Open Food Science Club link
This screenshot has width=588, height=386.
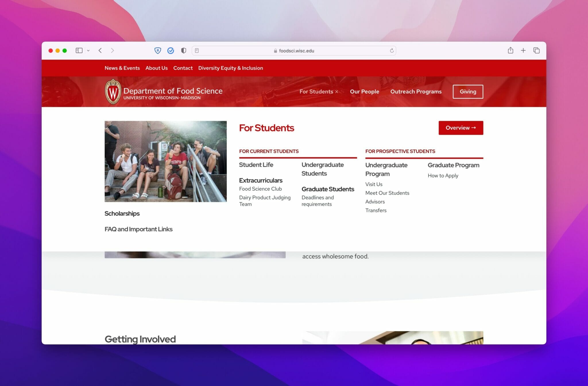[x=260, y=189]
